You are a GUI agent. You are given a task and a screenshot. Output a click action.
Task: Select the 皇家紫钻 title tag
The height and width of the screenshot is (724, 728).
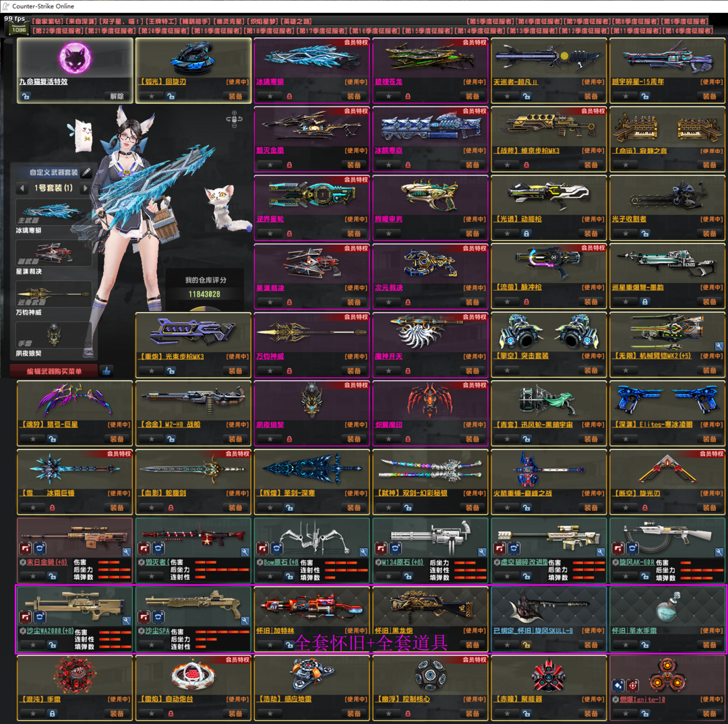click(49, 22)
